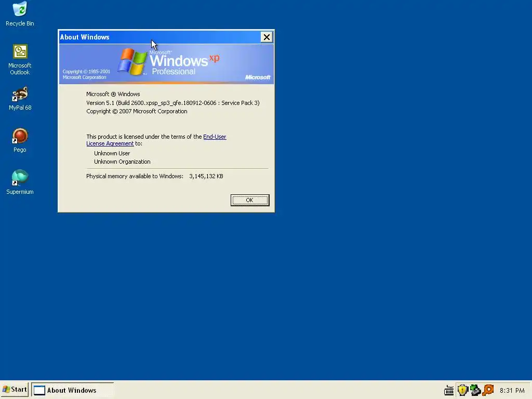The width and height of the screenshot is (532, 399).
Task: Click the Unknown Organization text
Action: (122, 162)
